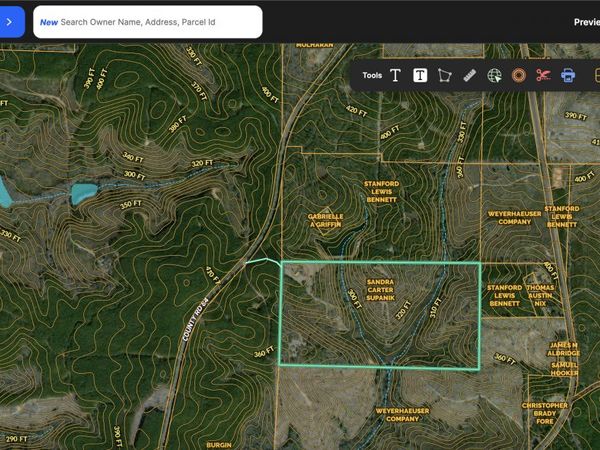Activate the ruler measure tool
The width and height of the screenshot is (600, 450).
point(470,75)
